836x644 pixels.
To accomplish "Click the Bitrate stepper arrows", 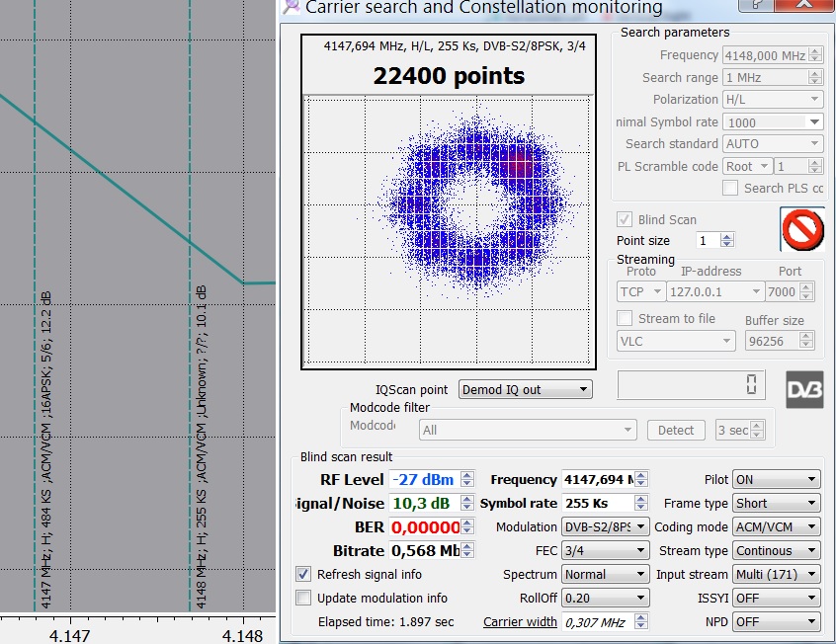I will [467, 550].
